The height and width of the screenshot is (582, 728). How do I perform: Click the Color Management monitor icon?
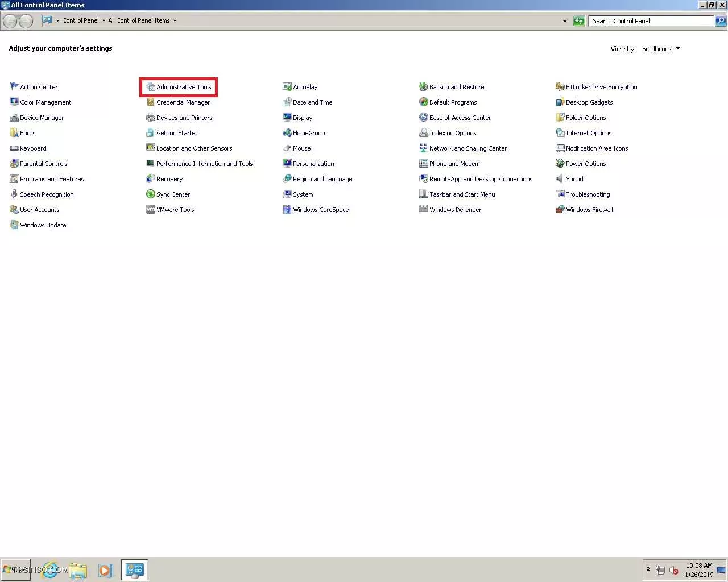click(x=14, y=102)
